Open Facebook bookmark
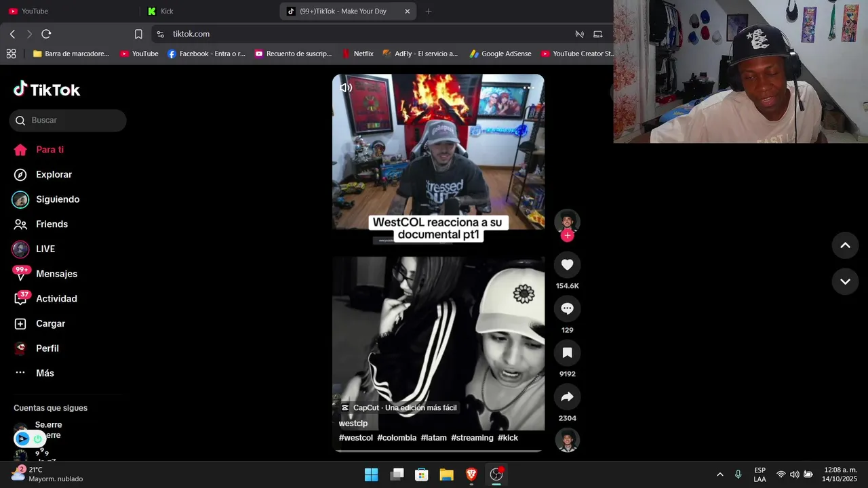 (x=206, y=54)
